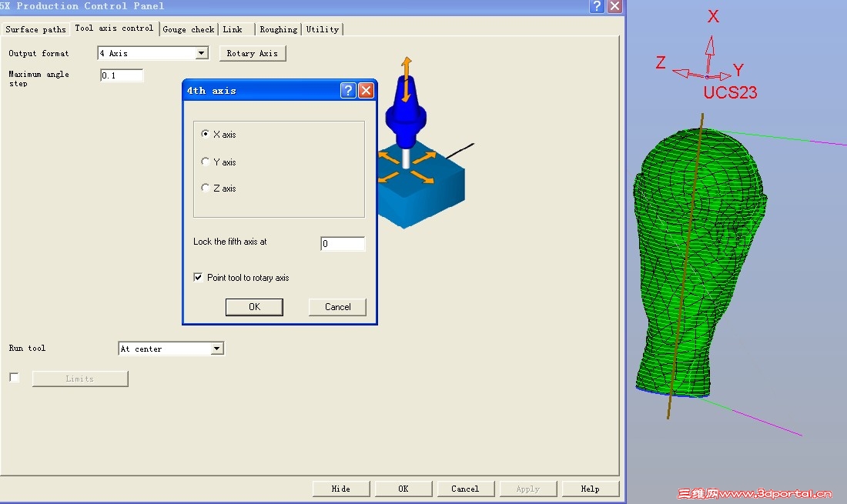The height and width of the screenshot is (504, 847).
Task: Toggle Point tool to rotary axis checkbox
Action: pyautogui.click(x=198, y=277)
